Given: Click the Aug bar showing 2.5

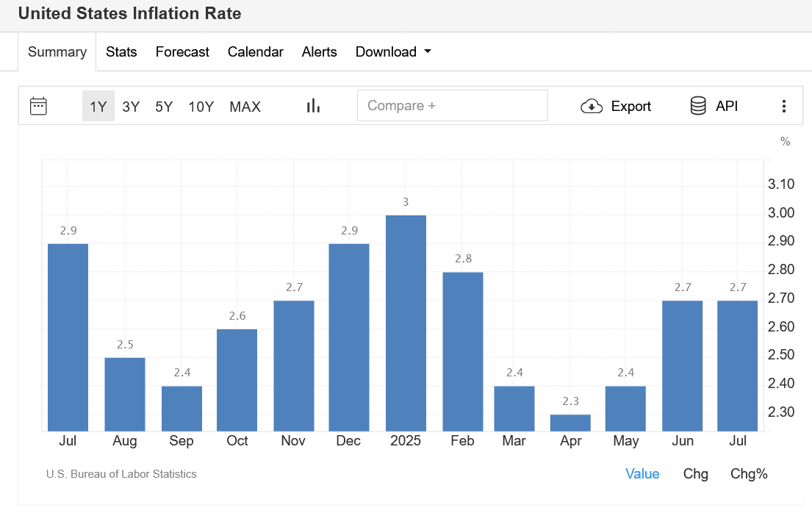Looking at the screenshot, I should point(125,394).
